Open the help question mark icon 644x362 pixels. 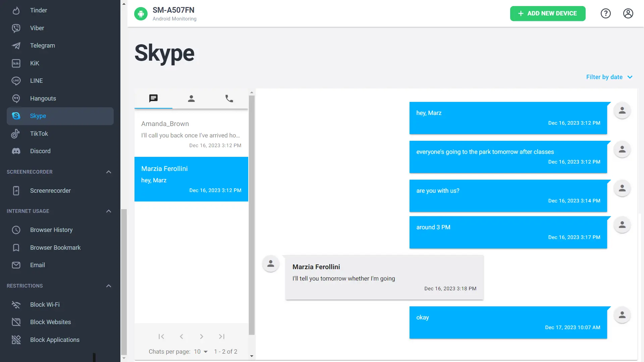(x=606, y=13)
